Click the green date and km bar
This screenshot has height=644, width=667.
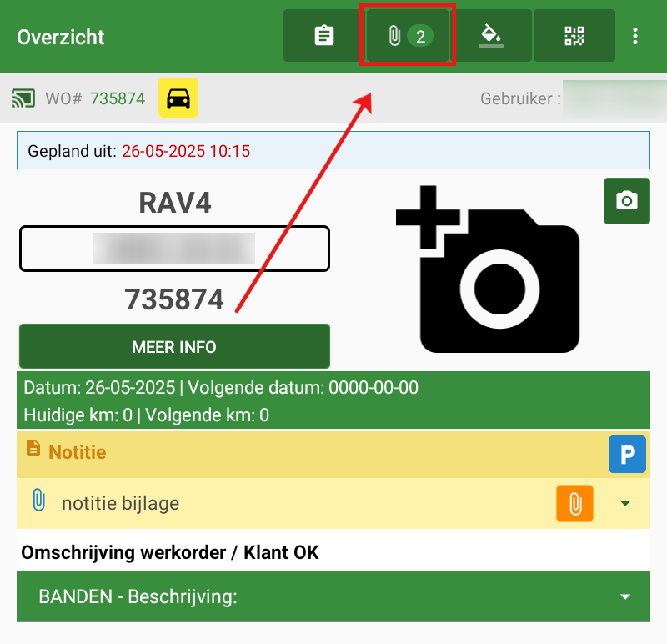[333, 401]
